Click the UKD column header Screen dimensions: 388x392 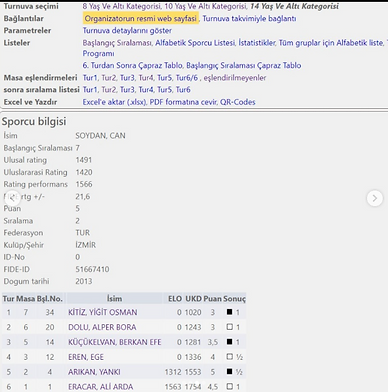(x=193, y=299)
